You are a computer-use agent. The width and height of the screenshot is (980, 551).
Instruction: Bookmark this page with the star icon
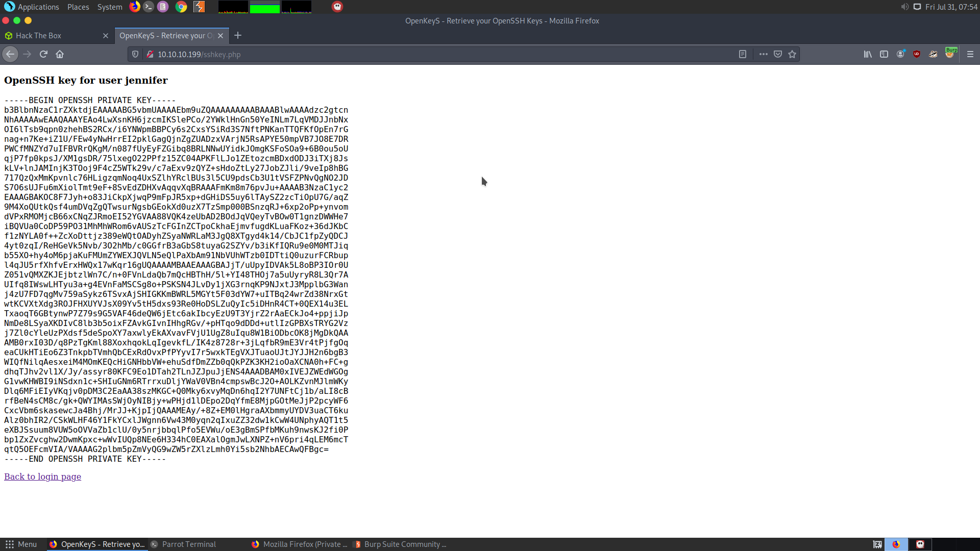pos(792,54)
